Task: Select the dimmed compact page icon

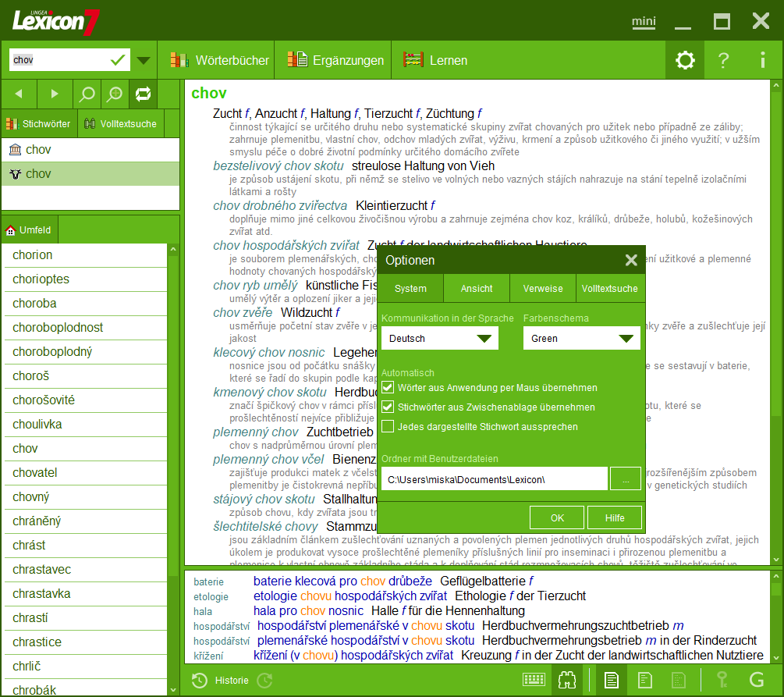Action: coord(678,680)
